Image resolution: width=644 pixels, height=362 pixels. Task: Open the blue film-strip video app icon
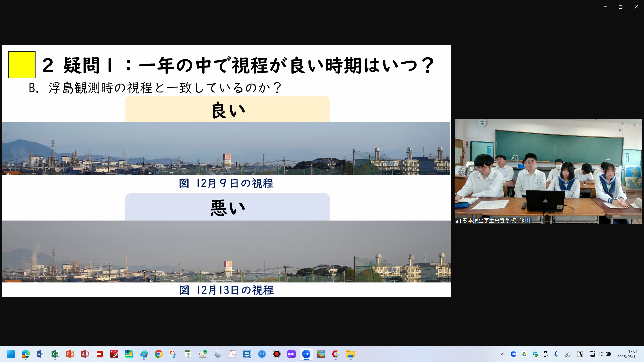[x=262, y=354]
